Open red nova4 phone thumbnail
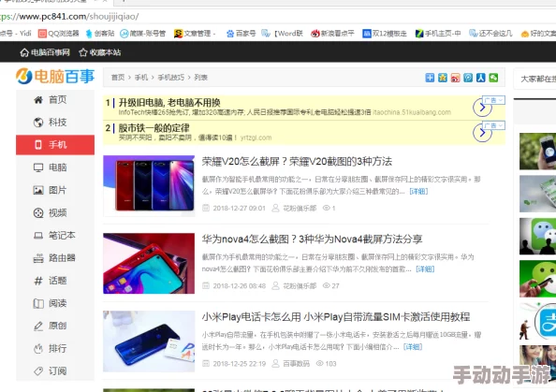 [x=149, y=263]
